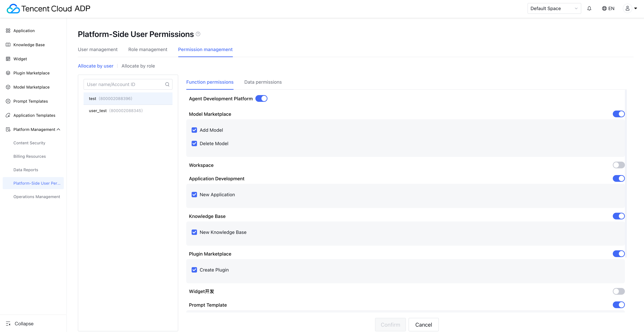
Task: Open Knowledge Base from sidebar book icon
Action: click(x=8, y=45)
